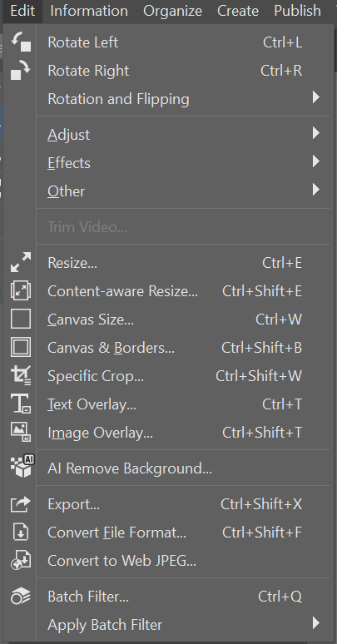Expand the Apply Batch Filter submenu
The height and width of the screenshot is (644, 337).
(183, 624)
